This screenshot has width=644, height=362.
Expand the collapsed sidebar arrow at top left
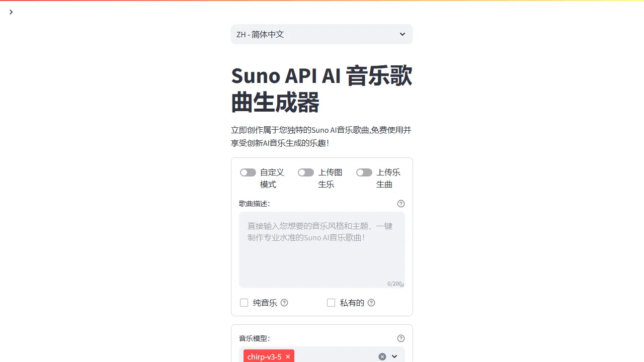(x=11, y=12)
